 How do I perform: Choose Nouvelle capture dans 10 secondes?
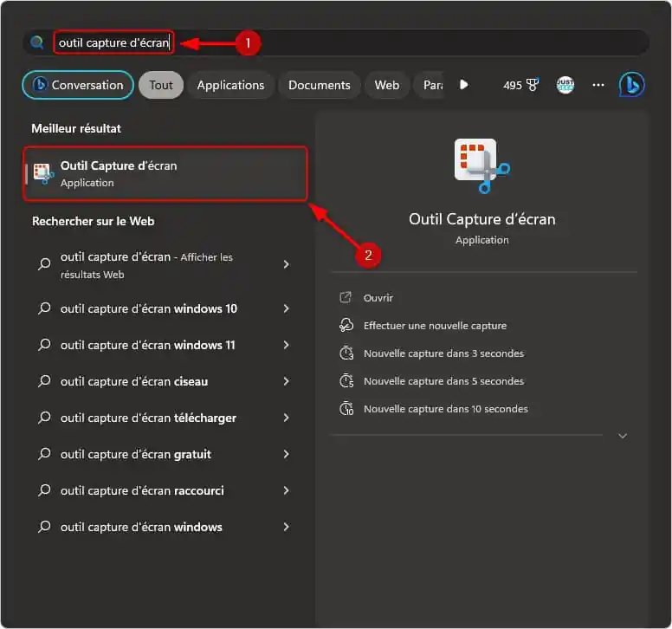click(x=446, y=409)
